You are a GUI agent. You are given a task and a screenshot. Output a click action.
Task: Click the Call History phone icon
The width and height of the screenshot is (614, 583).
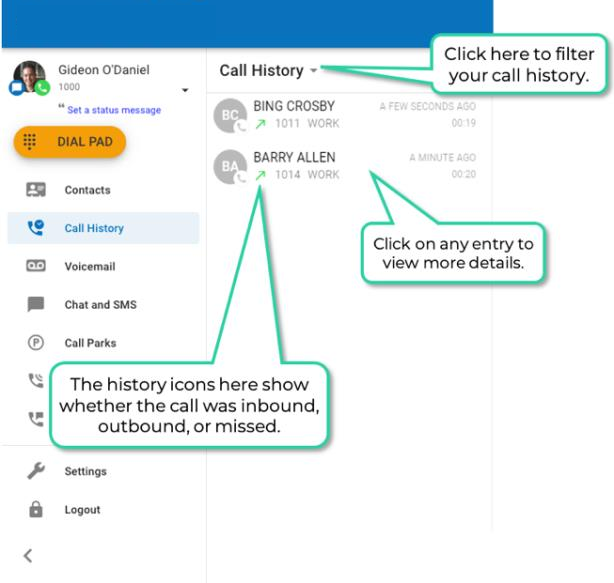[36, 227]
